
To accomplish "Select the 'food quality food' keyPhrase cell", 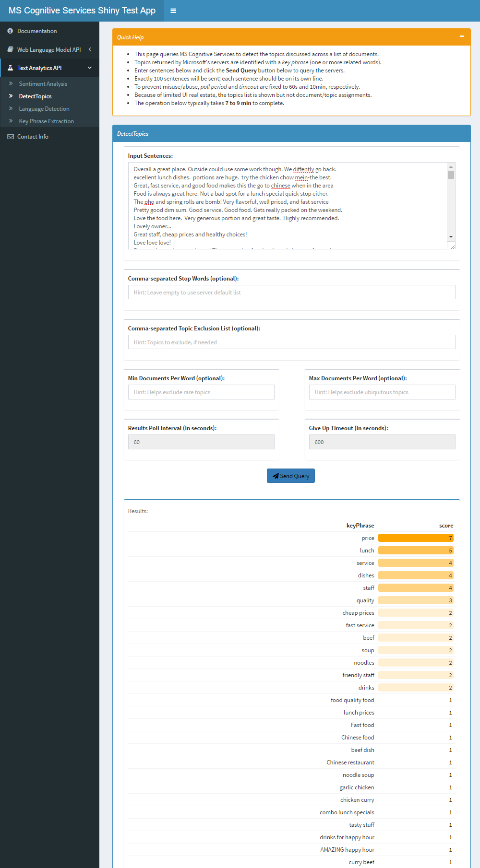I will 352,700.
